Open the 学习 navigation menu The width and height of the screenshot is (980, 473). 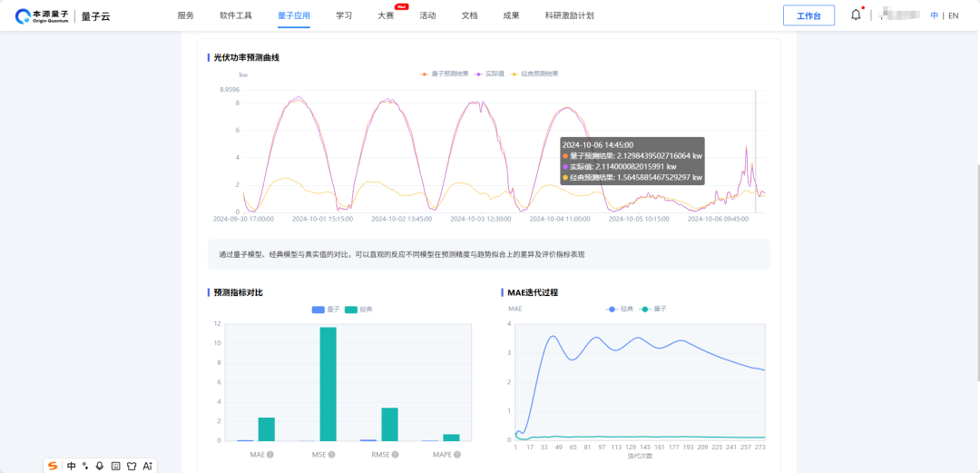pyautogui.click(x=344, y=15)
